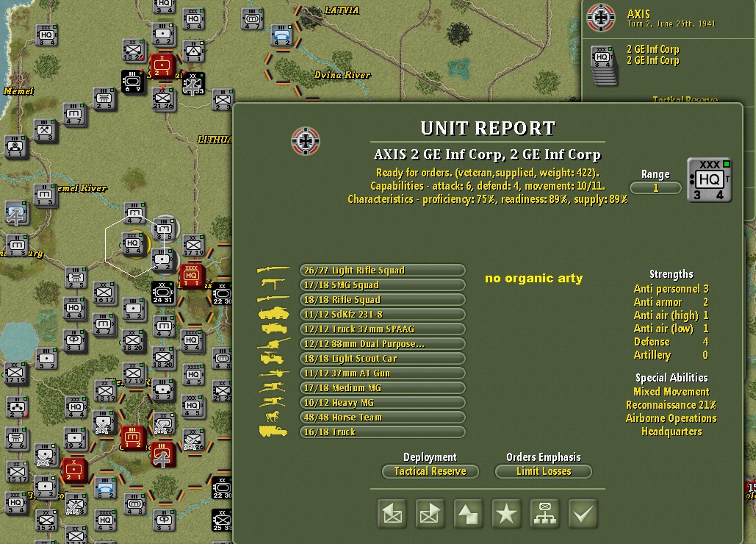The image size is (756, 544).
Task: Select the black armored unit 24-31
Action: (163, 293)
